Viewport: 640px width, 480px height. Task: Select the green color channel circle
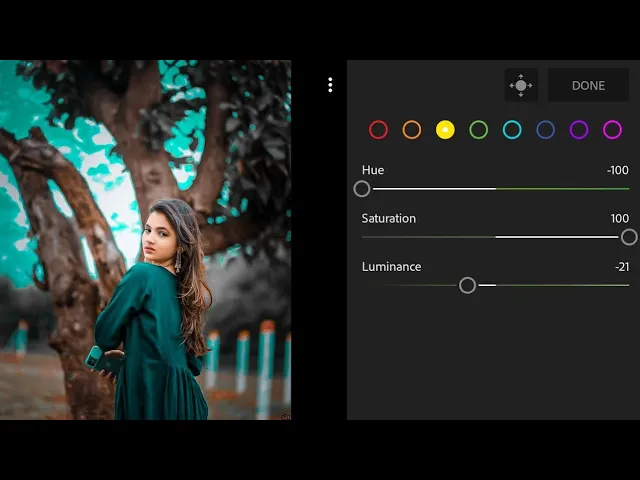[479, 130]
